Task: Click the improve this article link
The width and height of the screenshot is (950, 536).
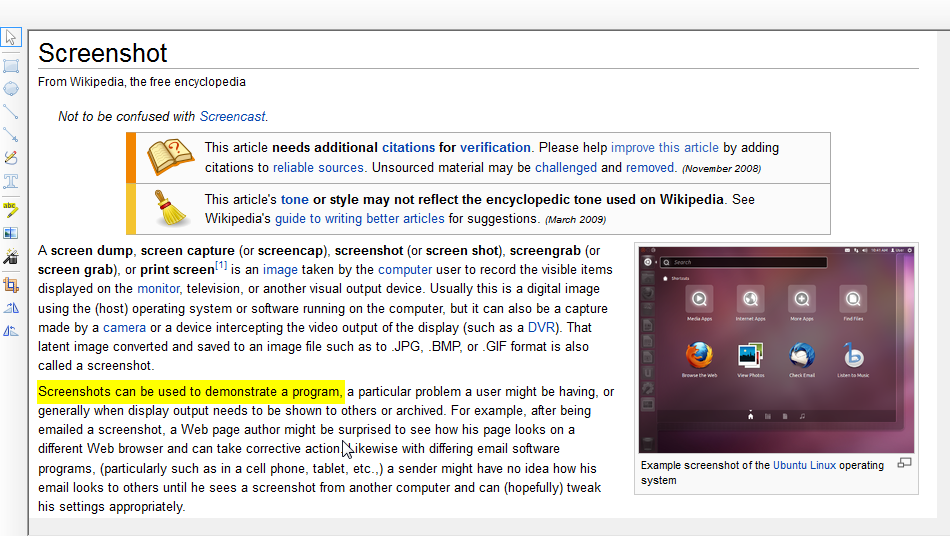Action: click(x=665, y=148)
